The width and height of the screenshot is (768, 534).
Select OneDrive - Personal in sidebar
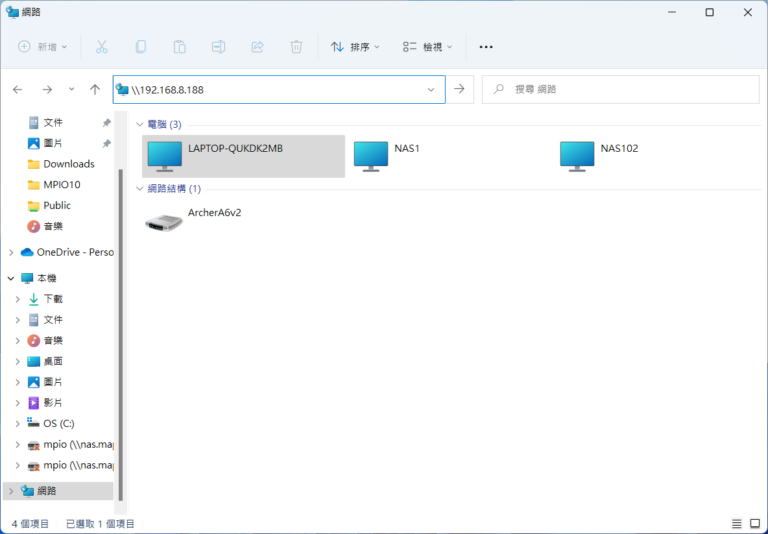[67, 252]
